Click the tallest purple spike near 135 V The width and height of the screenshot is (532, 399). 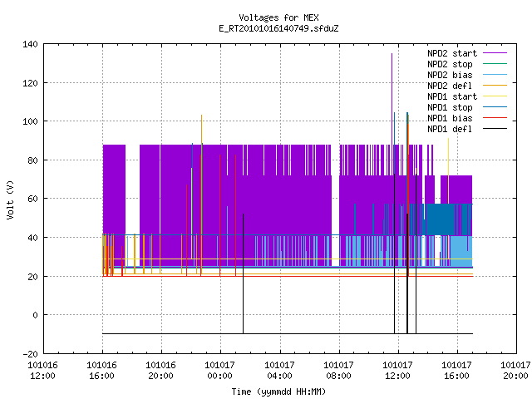click(x=392, y=98)
